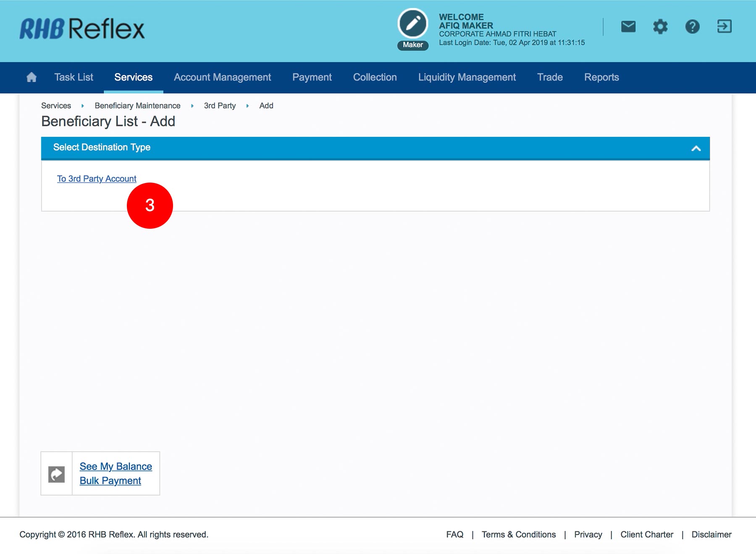Click the Maker pencil profile icon

[413, 24]
